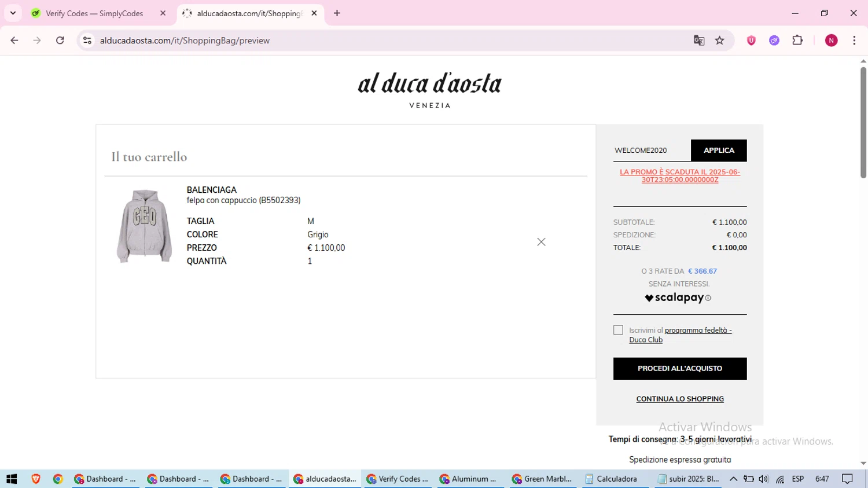
Task: Open Wi-Fi network tray icon
Action: coord(780,479)
